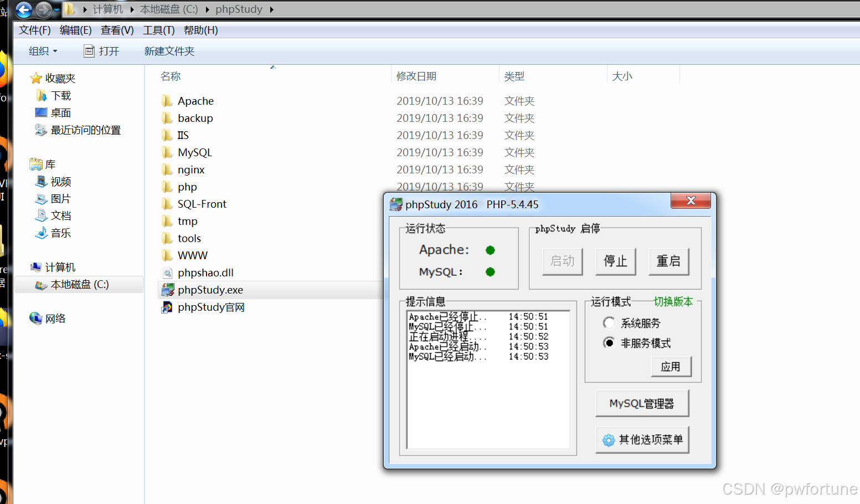This screenshot has width=860, height=504.
Task: Open the 编辑(E) menu
Action: [x=76, y=30]
